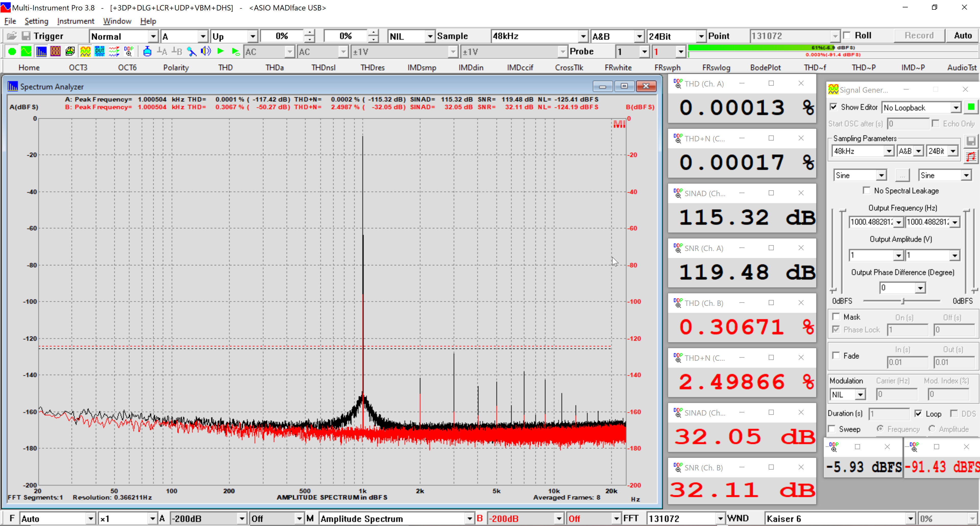Enable the Mask checkbox
Viewport: 980px width, 526px height.
[836, 317]
